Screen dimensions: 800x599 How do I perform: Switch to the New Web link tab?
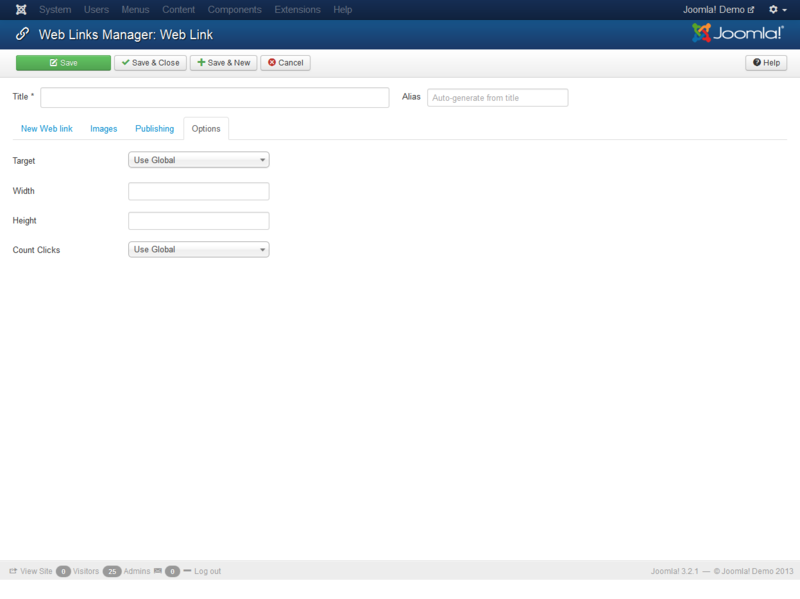[x=47, y=129]
